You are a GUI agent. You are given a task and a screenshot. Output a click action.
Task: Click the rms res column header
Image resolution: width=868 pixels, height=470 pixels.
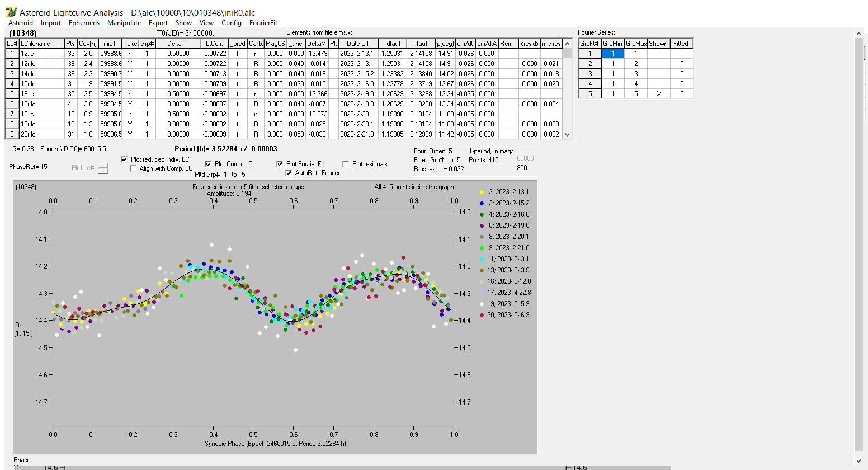pos(551,44)
